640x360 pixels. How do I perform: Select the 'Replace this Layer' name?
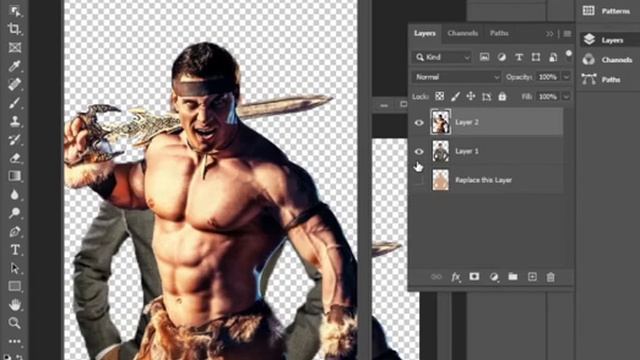click(483, 180)
